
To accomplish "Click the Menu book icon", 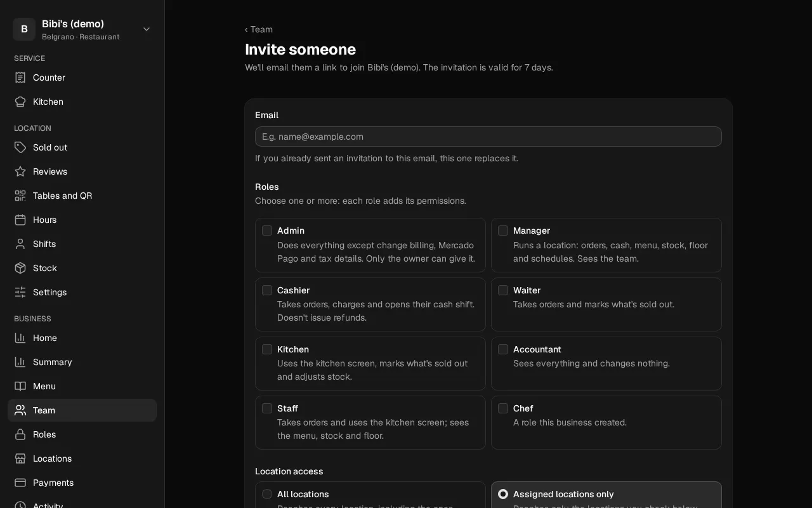I will coord(20,386).
